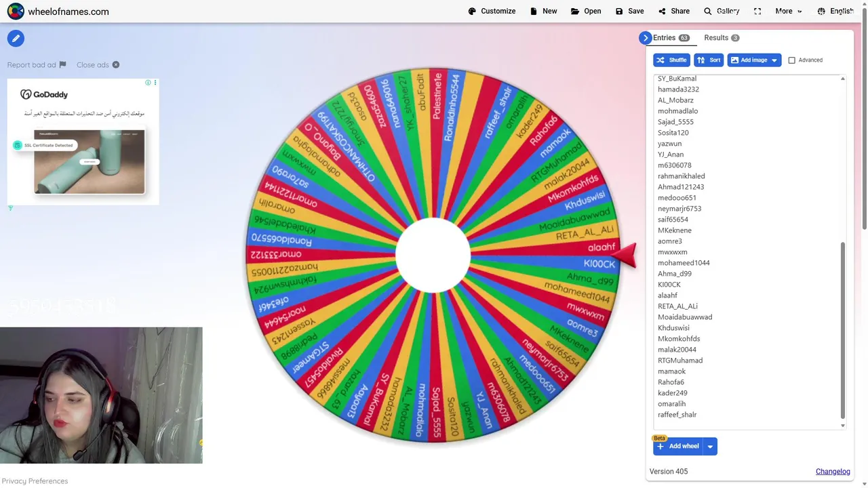Select entry text 'mohameed1044'
Image resolution: width=868 pixels, height=488 pixels.
click(x=684, y=263)
